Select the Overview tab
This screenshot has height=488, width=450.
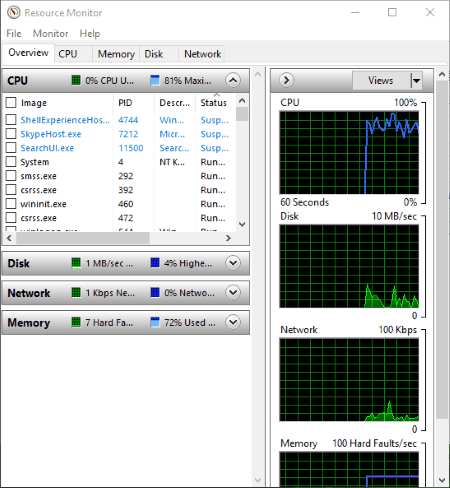tap(28, 53)
